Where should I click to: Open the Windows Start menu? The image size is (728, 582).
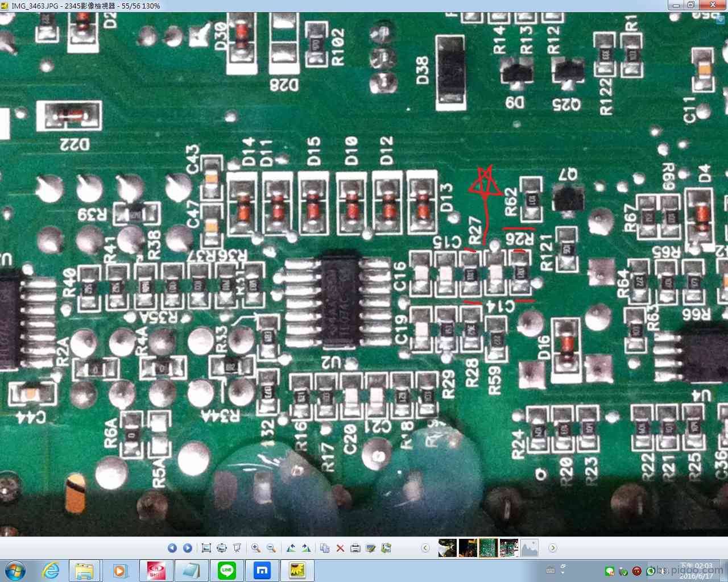15,571
